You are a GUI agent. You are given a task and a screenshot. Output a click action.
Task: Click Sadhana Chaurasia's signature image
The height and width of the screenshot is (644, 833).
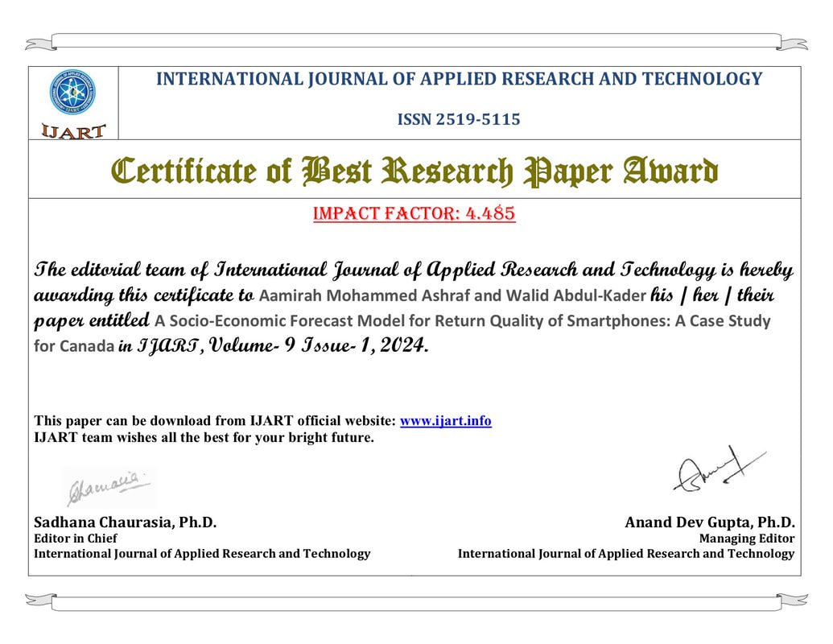(x=109, y=488)
